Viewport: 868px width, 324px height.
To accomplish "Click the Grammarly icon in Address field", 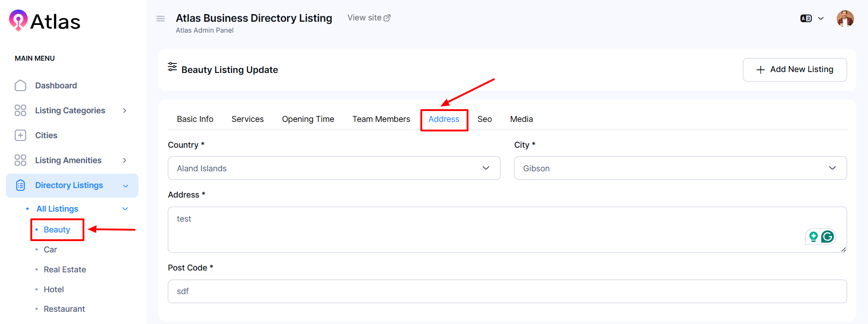I will click(x=828, y=237).
